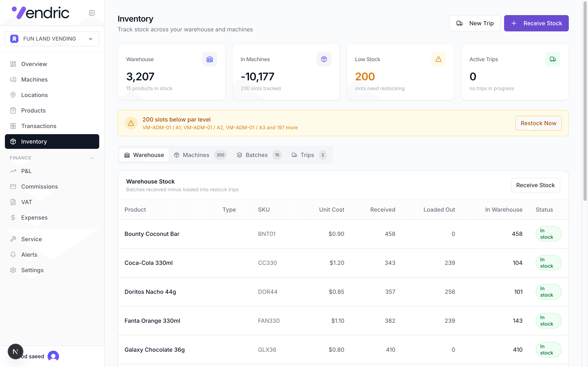This screenshot has width=588, height=367.
Task: Go to Transactions in sidebar
Action: tap(39, 126)
